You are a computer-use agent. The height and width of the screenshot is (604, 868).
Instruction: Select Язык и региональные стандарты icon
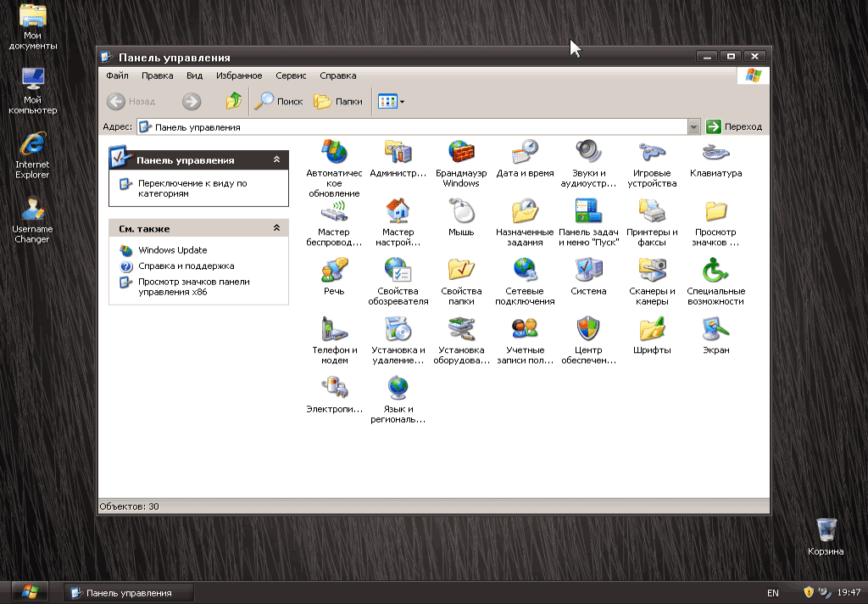pyautogui.click(x=398, y=388)
